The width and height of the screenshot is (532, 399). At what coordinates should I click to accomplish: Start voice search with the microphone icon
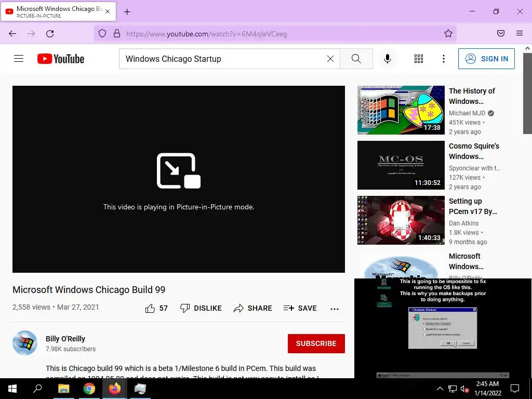387,59
